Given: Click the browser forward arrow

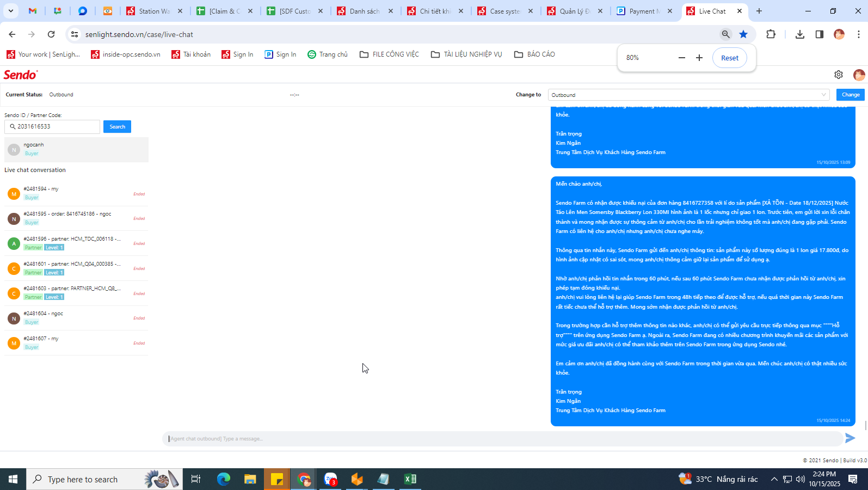Looking at the screenshot, I should click(x=32, y=34).
